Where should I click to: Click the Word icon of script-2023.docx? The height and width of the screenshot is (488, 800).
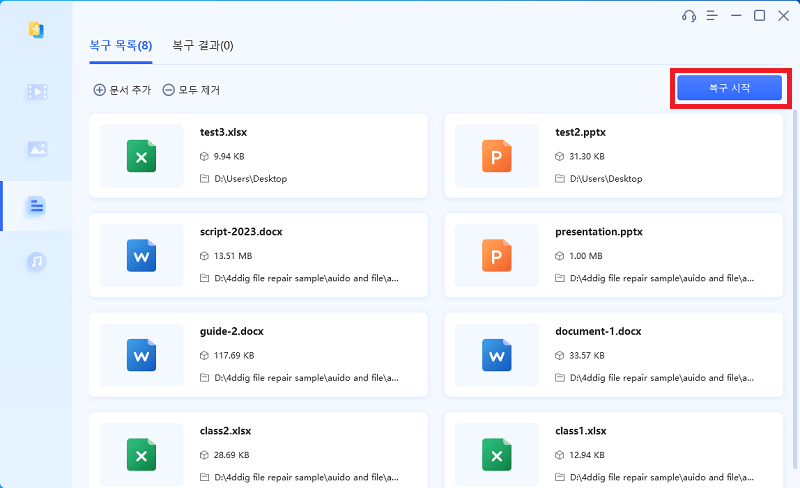click(141, 256)
